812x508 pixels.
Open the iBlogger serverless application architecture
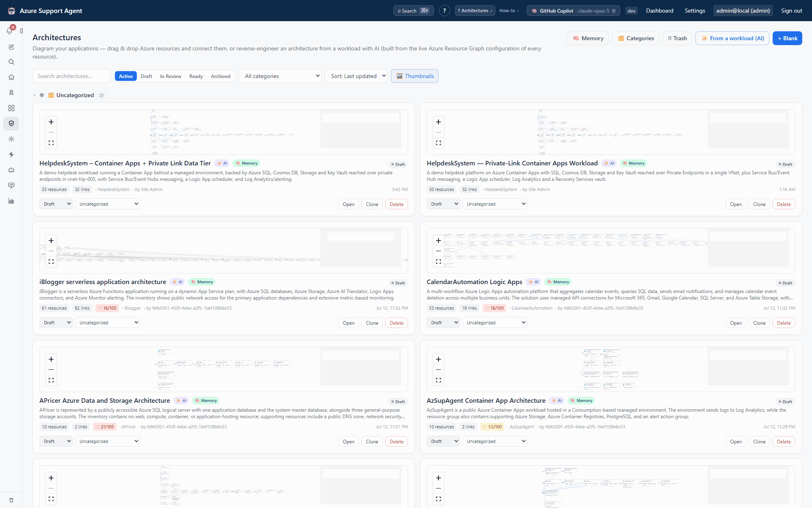click(x=348, y=323)
